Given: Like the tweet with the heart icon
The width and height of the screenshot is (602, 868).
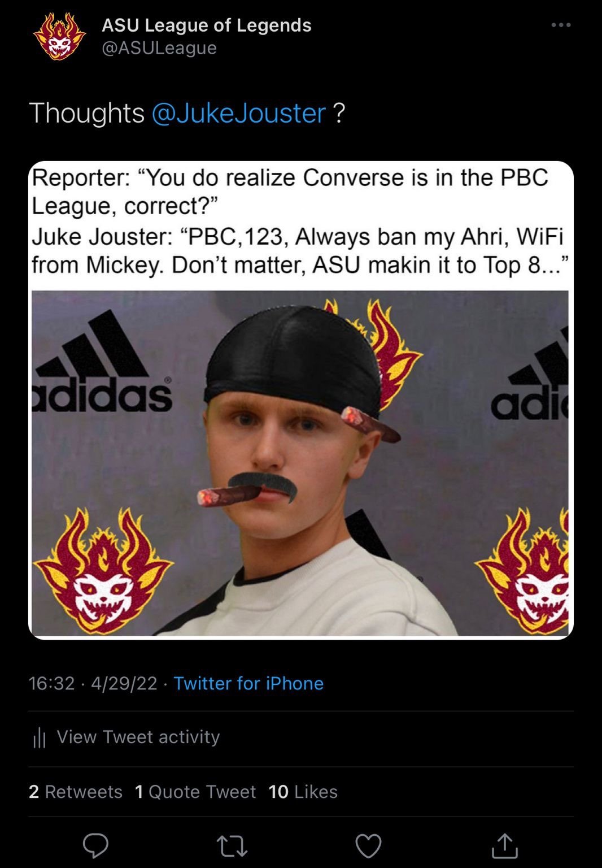Looking at the screenshot, I should pos(368,846).
